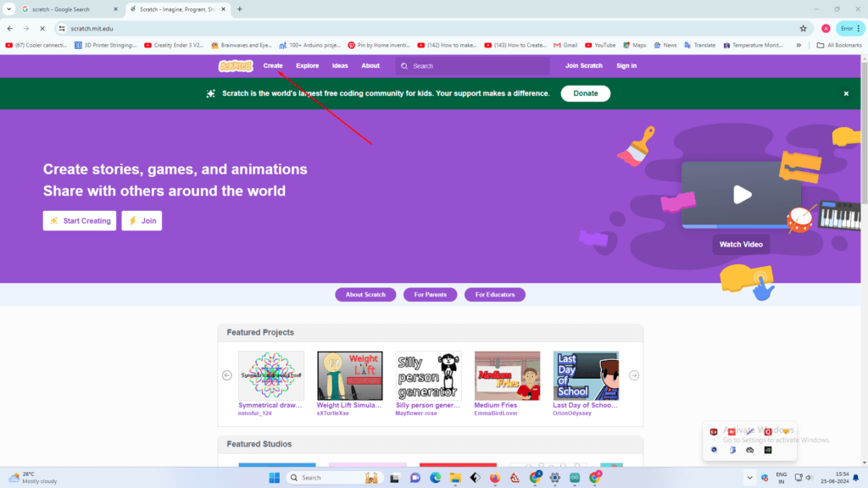Open Chrome Error menu button
The image size is (868, 488).
coord(850,28)
